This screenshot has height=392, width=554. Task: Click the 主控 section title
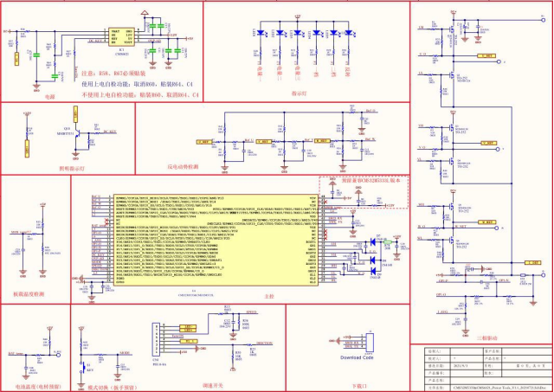click(269, 297)
